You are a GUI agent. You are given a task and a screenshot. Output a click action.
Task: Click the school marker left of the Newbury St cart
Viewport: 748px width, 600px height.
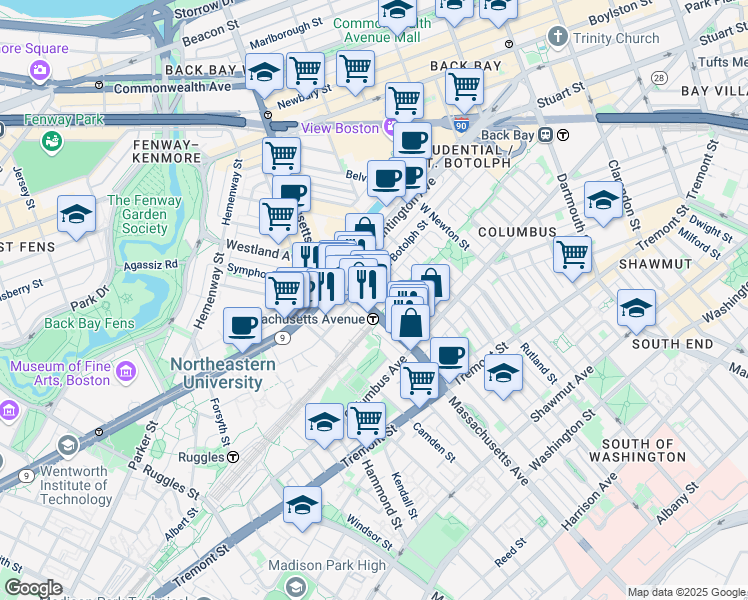264,75
